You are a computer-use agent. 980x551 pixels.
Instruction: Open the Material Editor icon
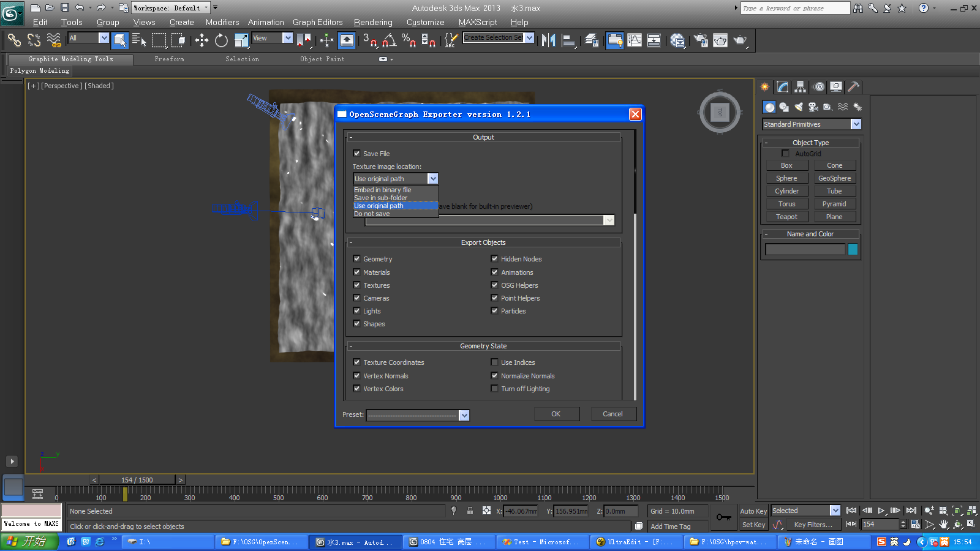(677, 40)
